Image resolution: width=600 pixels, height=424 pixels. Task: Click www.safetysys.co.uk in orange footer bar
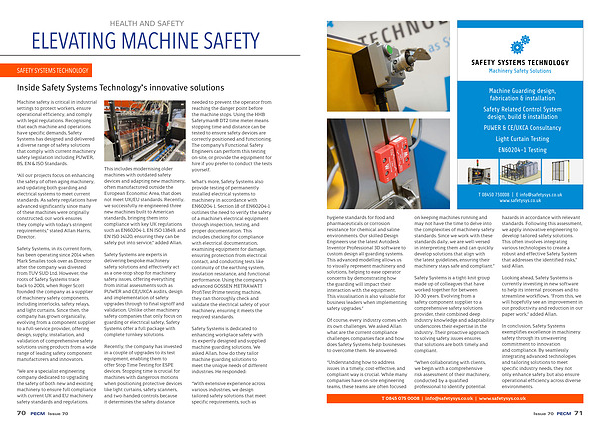point(502,398)
